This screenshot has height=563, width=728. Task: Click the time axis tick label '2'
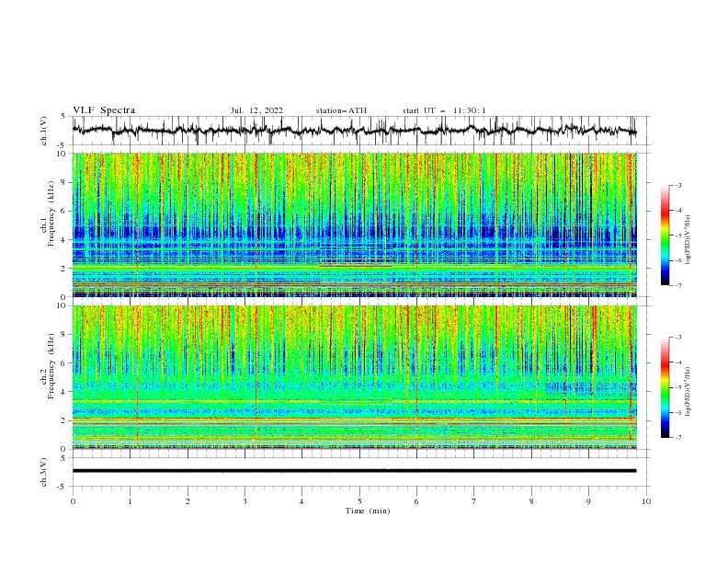188,501
